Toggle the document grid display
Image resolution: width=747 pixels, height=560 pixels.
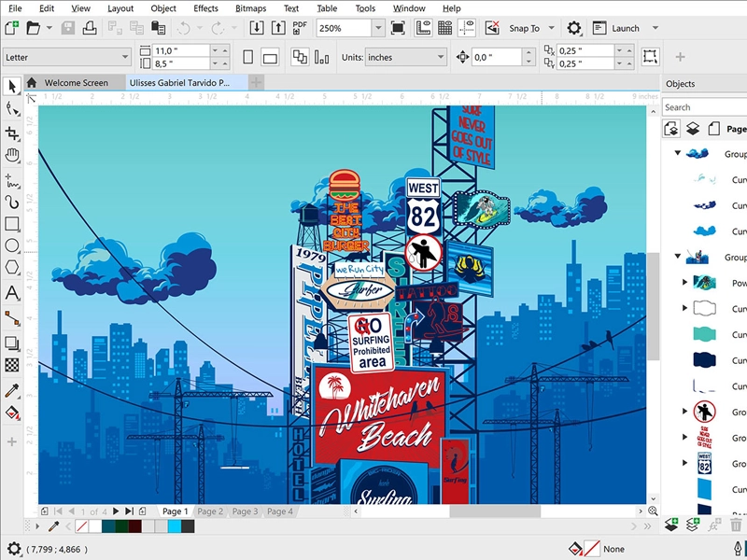[x=445, y=28]
